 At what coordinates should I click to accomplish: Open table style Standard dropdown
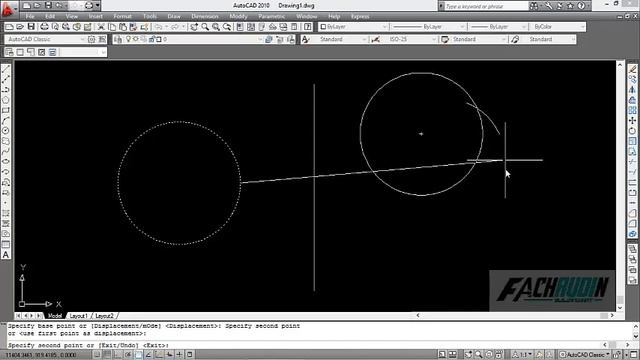point(479,39)
